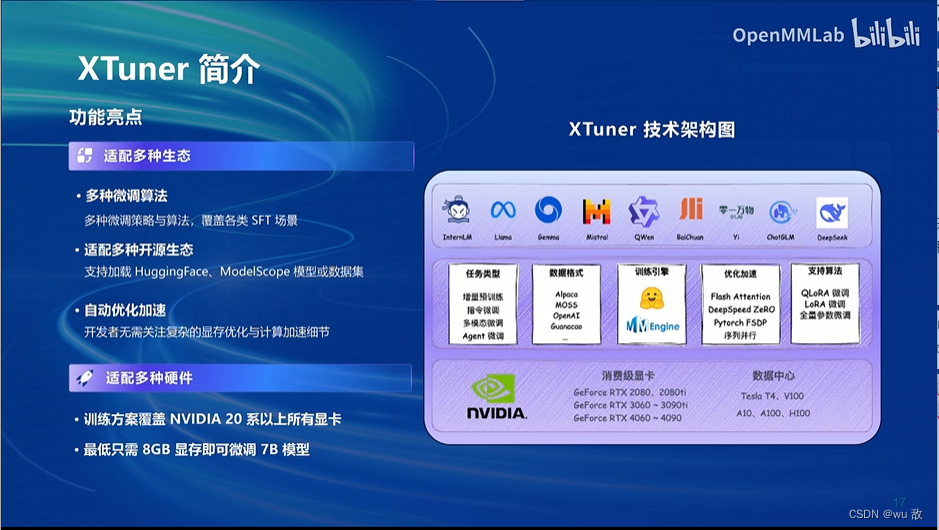Click 序列并行 entry
The height and width of the screenshot is (530, 939).
click(740, 335)
